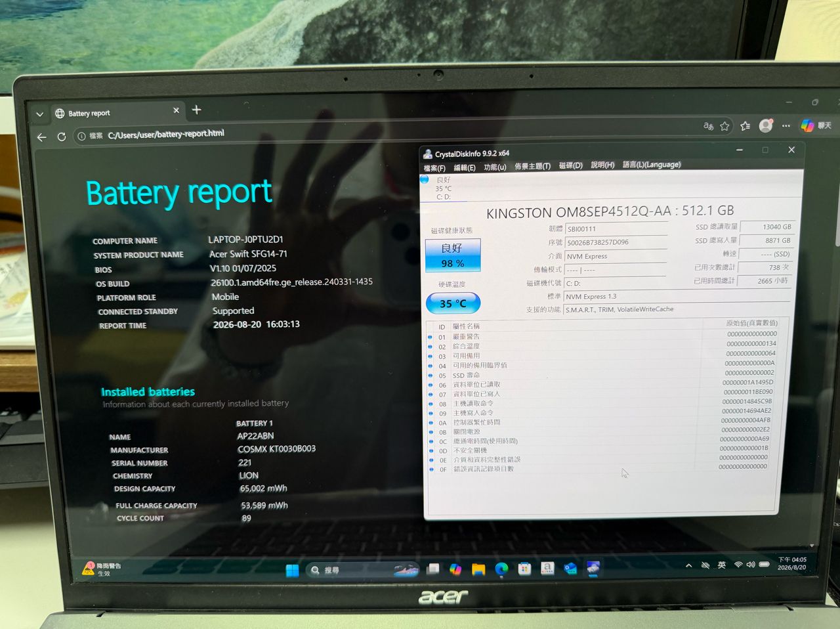Open Microsoft Store from the taskbar
The height and width of the screenshot is (629, 840).
pos(524,569)
